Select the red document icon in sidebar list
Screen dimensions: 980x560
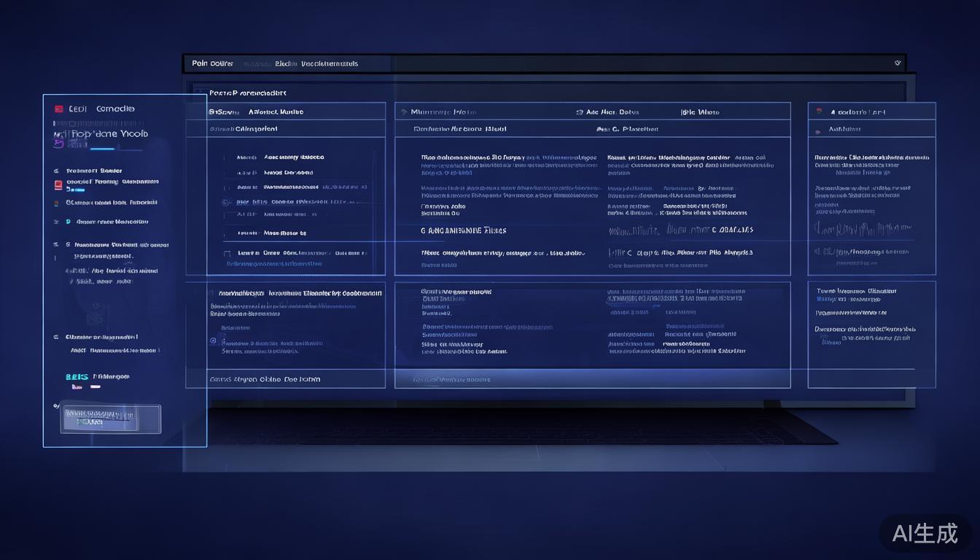[x=58, y=185]
